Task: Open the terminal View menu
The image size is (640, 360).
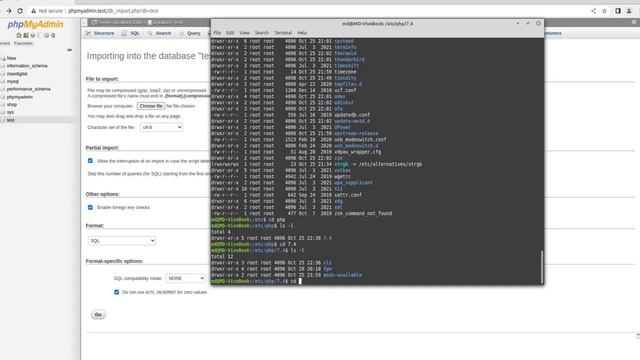Action: tap(244, 33)
